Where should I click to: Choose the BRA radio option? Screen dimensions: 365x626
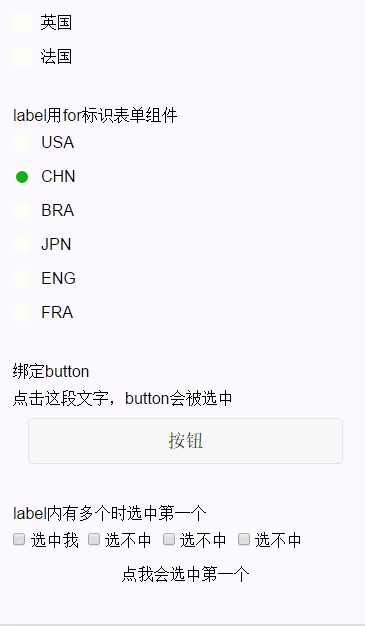(x=22, y=210)
